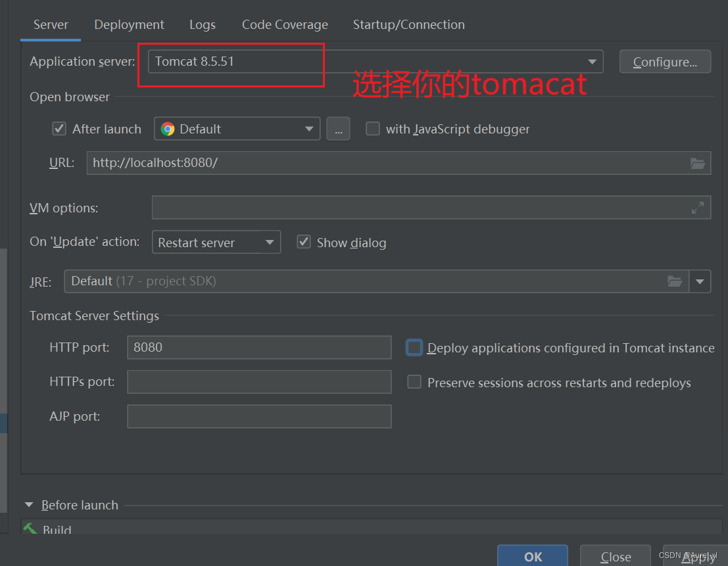
Task: Click the Build hammer icon
Action: tap(30, 529)
